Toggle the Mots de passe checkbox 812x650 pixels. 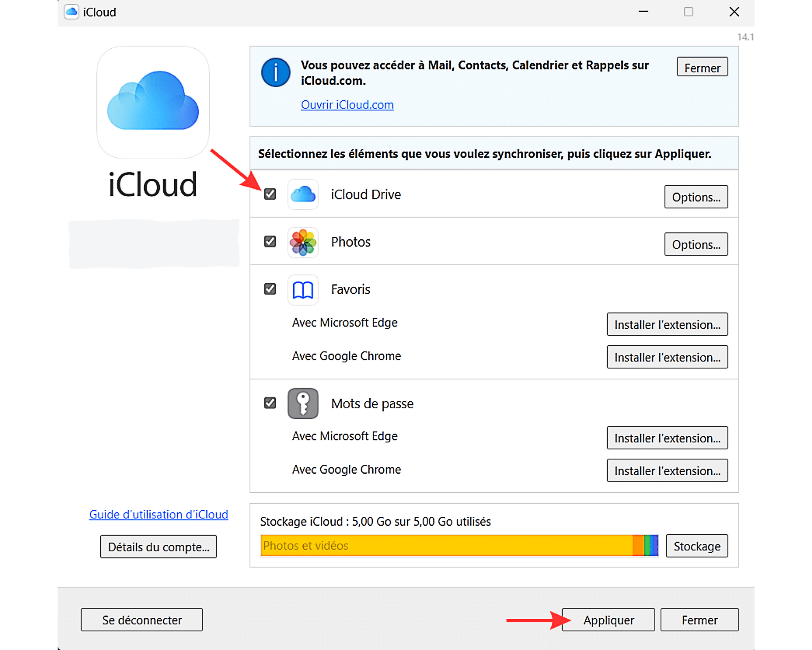click(x=270, y=403)
